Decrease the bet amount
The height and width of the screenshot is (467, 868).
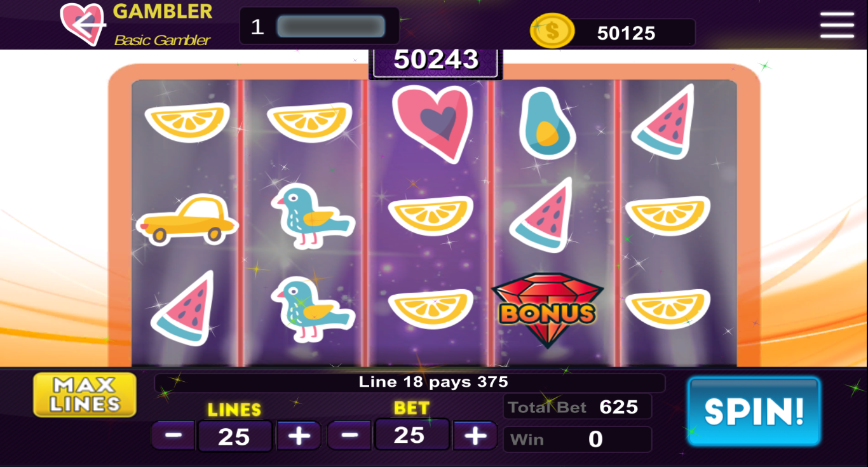tap(349, 435)
